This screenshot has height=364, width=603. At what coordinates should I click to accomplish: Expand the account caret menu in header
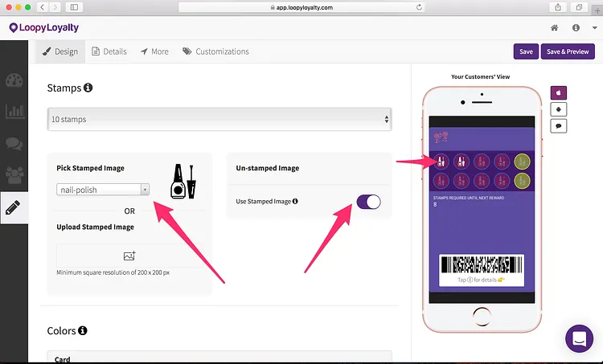[594, 27]
